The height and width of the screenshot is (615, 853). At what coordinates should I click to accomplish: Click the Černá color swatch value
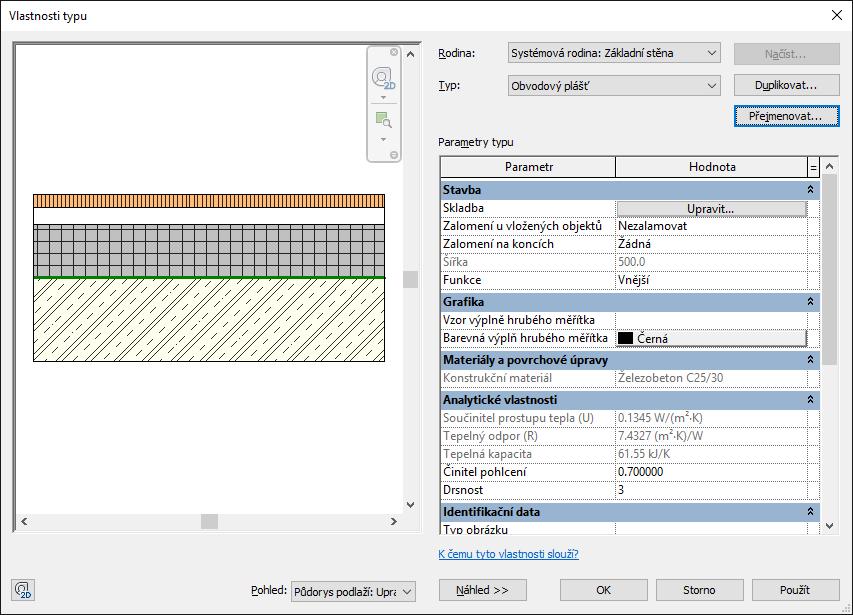(x=711, y=338)
